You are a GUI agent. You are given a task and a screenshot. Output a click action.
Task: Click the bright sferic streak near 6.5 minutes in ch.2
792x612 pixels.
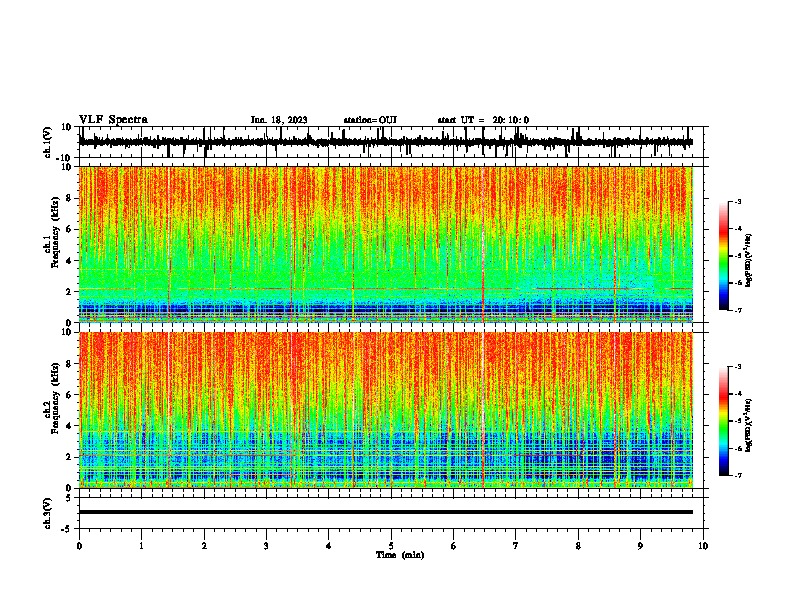[x=483, y=410]
